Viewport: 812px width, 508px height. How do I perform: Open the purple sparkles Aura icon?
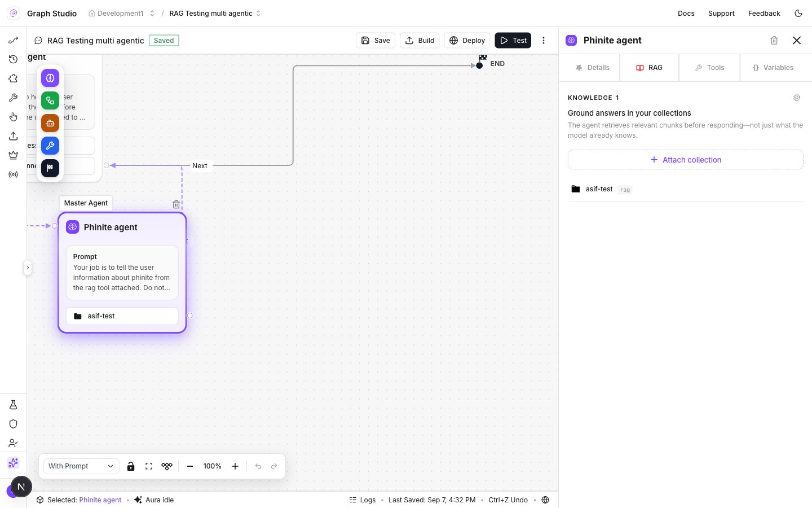point(14,463)
